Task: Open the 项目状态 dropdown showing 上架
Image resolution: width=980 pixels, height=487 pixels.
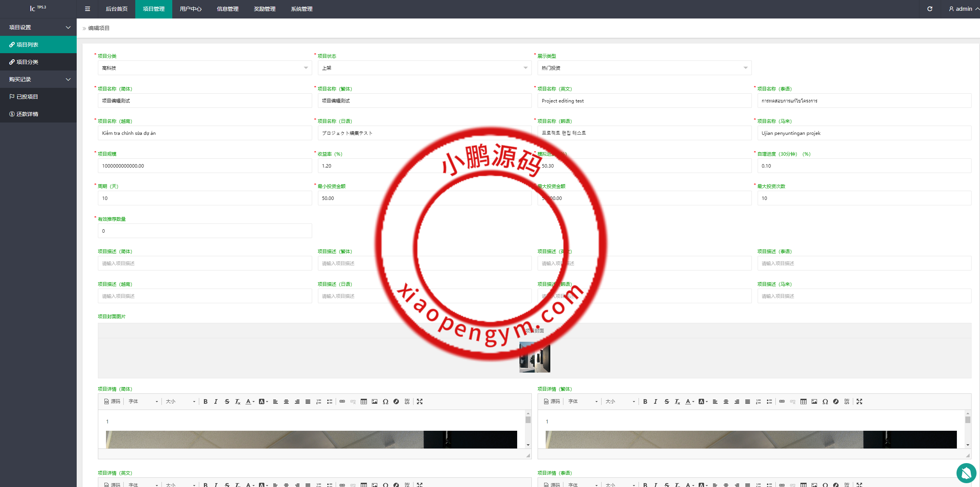Action: point(424,68)
